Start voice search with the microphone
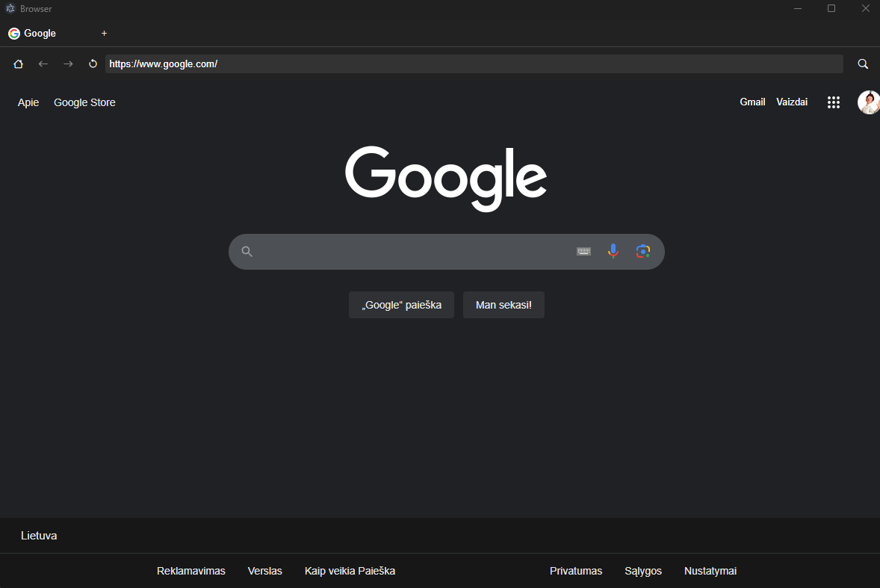The height and width of the screenshot is (588, 880). pos(613,251)
